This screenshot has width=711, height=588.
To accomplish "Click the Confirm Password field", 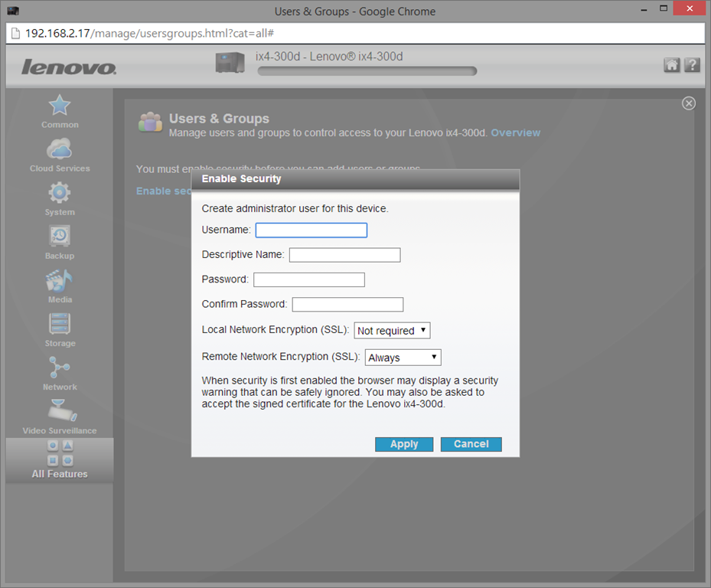I will [347, 305].
